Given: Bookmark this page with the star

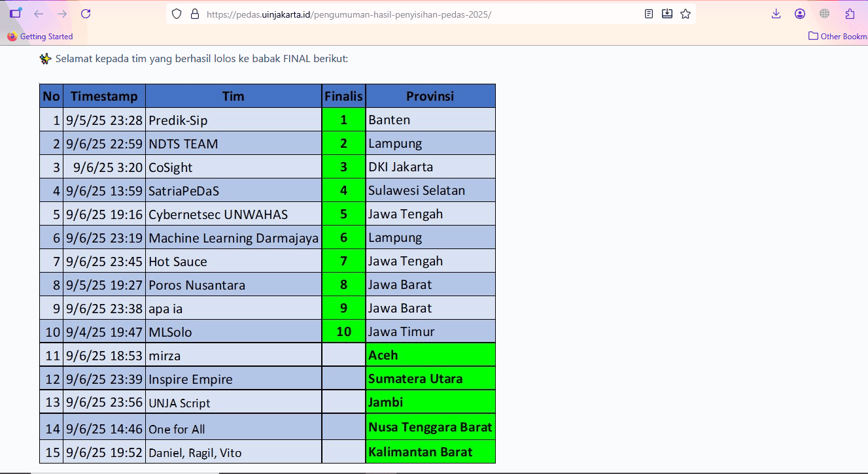Looking at the screenshot, I should tap(686, 14).
